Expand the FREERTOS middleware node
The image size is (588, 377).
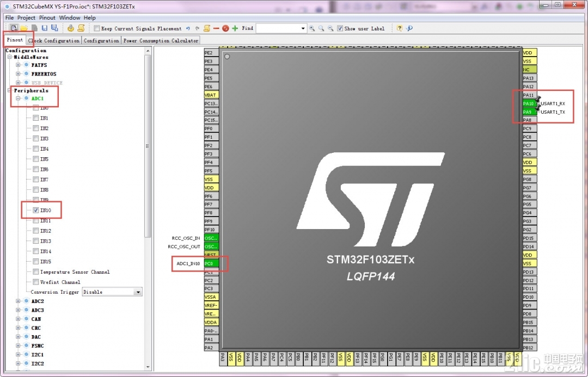(x=18, y=74)
